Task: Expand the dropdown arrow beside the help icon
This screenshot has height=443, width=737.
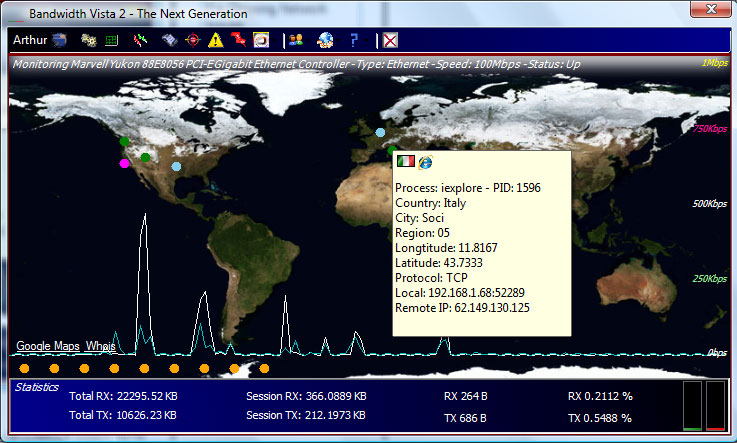Action: tap(366, 41)
